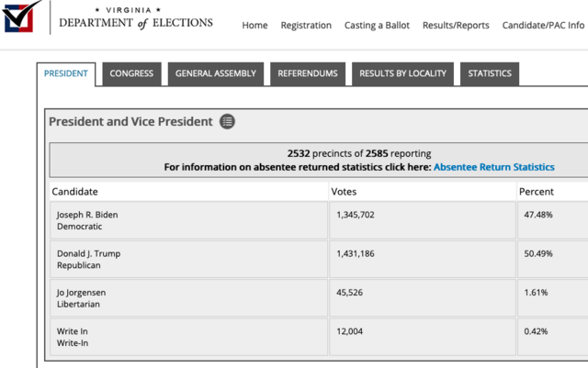Select the Referendums tab

click(308, 73)
